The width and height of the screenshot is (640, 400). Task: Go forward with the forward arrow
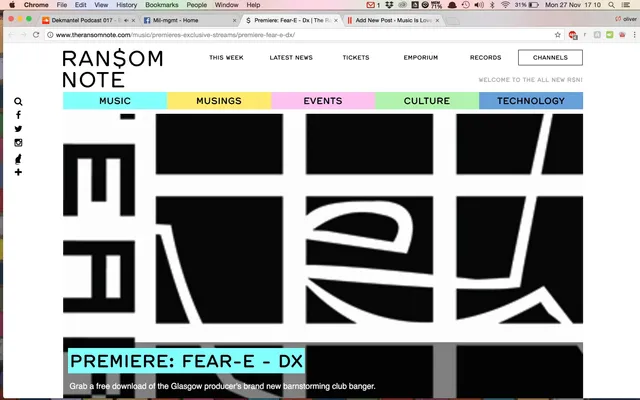pyautogui.click(x=23, y=35)
